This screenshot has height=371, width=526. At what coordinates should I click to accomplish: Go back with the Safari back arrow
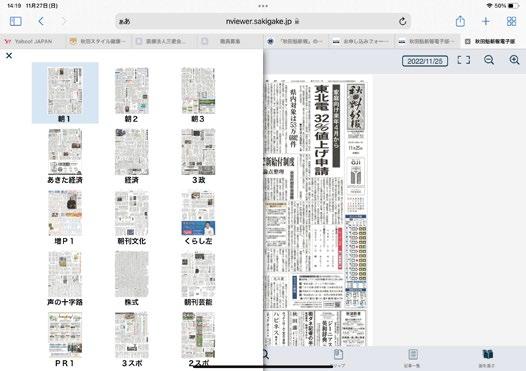(41, 21)
